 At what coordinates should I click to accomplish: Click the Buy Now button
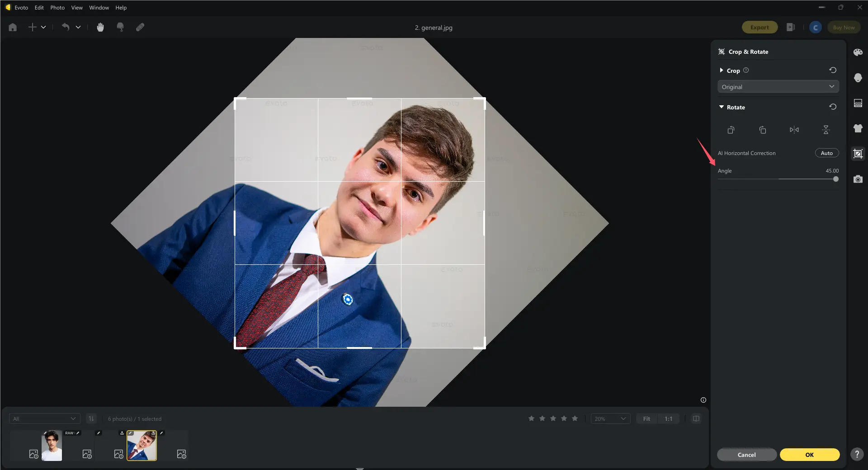click(x=844, y=28)
